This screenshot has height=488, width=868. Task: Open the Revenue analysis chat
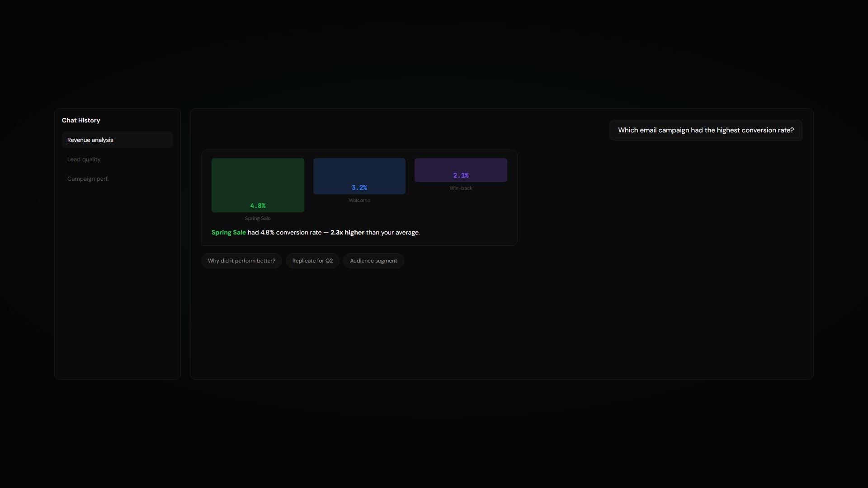117,140
